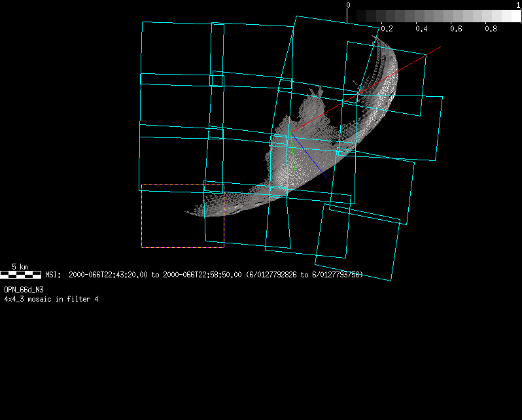Click the grayscale color bar legend
The width and height of the screenshot is (522, 420).
tap(434, 16)
